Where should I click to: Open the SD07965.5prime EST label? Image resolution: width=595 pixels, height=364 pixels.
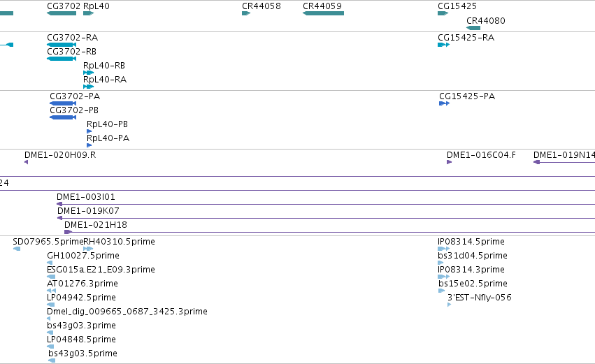click(x=48, y=242)
